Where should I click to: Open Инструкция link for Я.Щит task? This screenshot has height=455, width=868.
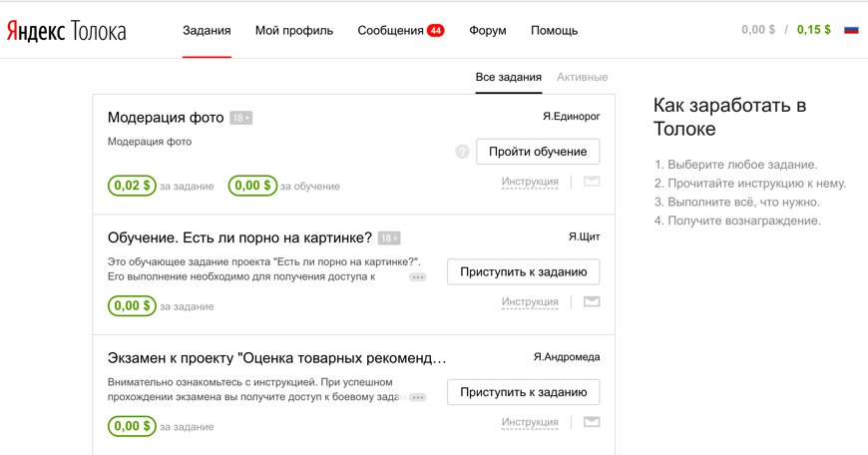click(x=530, y=301)
